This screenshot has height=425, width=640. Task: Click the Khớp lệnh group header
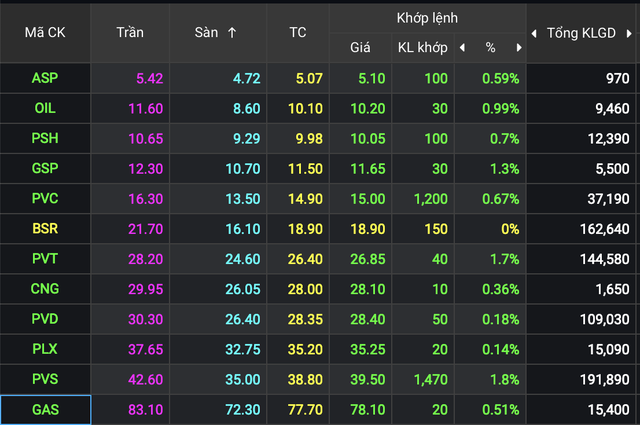(x=425, y=17)
